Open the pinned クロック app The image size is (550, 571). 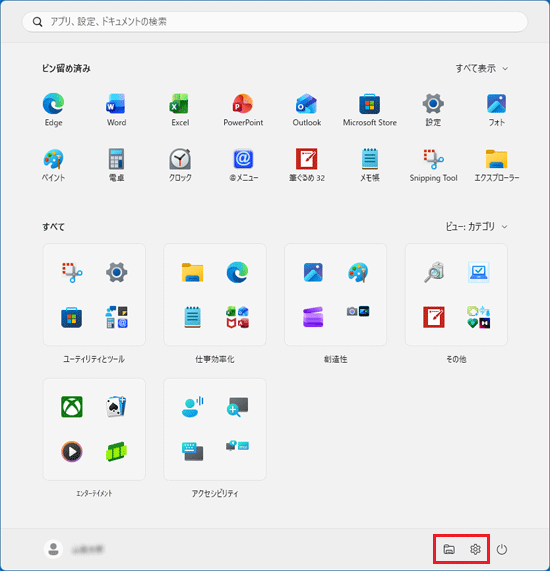(x=180, y=165)
